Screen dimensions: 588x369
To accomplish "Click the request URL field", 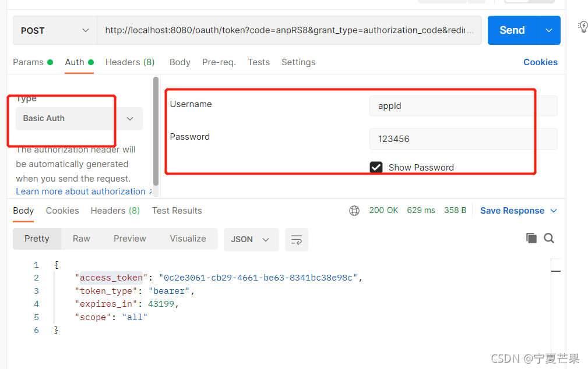I will [x=289, y=30].
